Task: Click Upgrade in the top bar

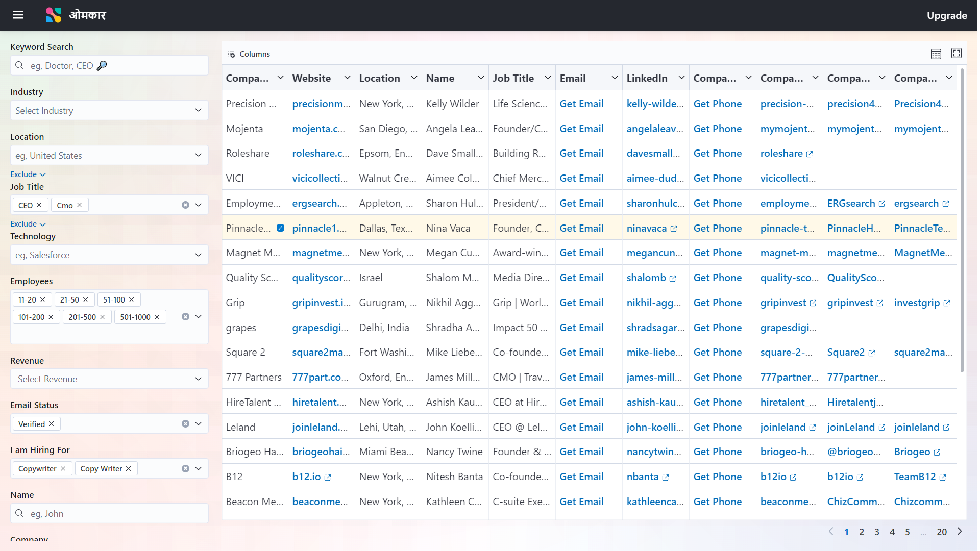Action: [x=947, y=15]
